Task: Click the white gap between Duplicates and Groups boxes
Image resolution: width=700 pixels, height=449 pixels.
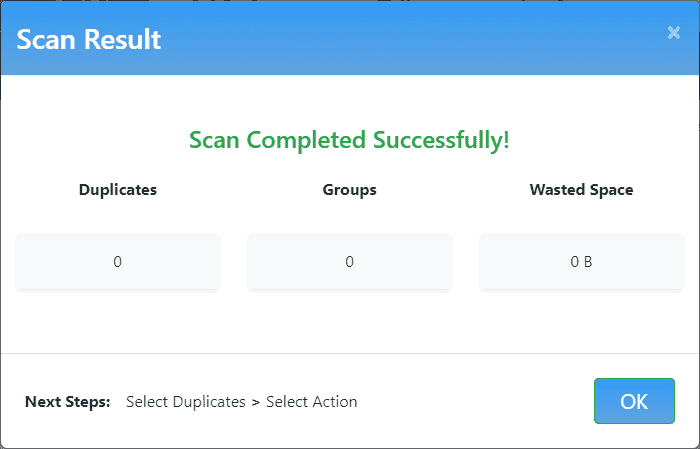Action: (234, 262)
